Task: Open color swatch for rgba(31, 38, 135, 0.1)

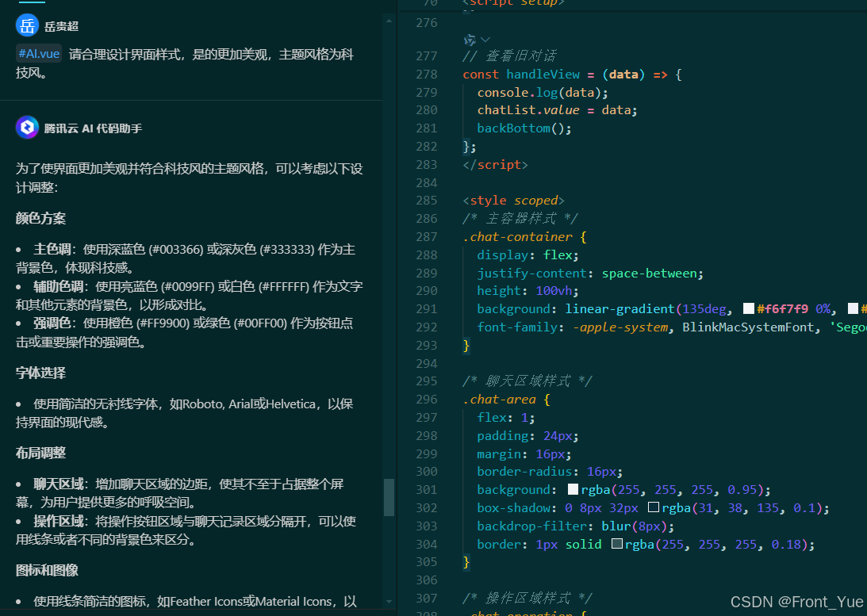Action: 654,507
